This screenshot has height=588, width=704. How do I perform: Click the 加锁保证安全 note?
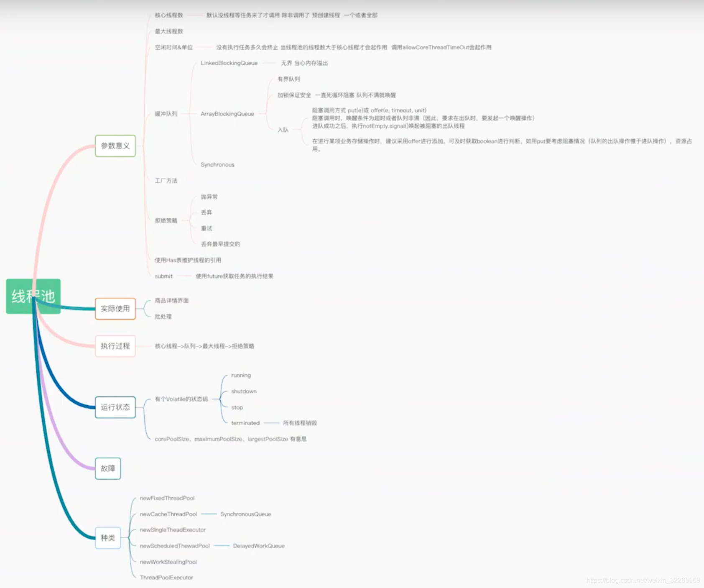pos(337,95)
